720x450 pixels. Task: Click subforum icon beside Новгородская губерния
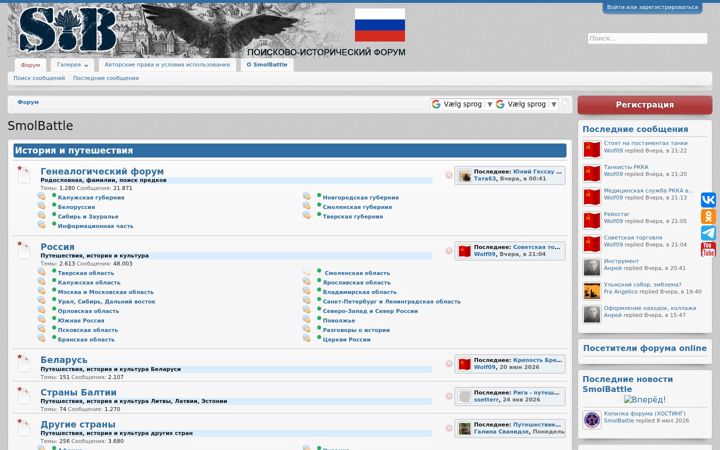(x=306, y=197)
